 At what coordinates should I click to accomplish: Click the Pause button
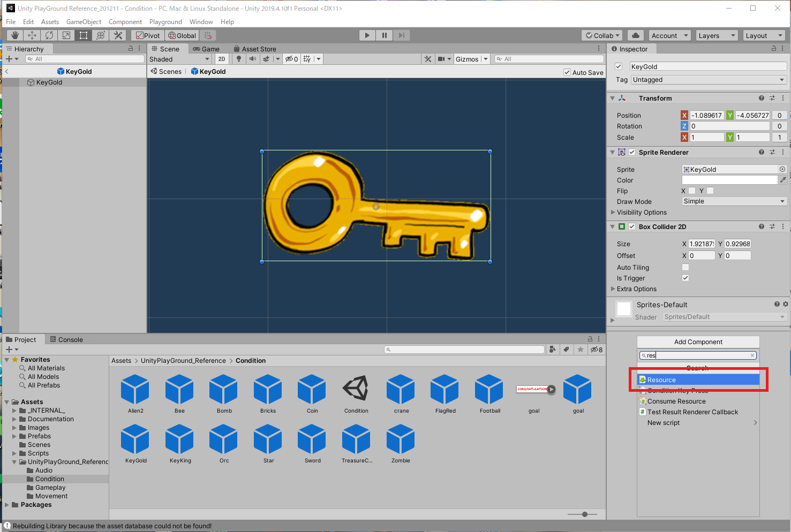(384, 35)
